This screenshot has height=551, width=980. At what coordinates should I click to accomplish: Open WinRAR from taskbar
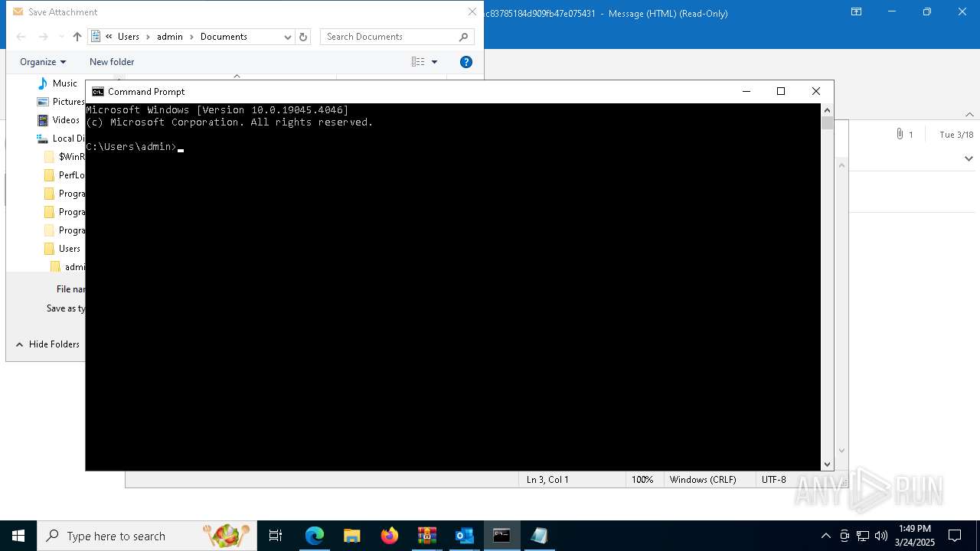click(x=426, y=536)
